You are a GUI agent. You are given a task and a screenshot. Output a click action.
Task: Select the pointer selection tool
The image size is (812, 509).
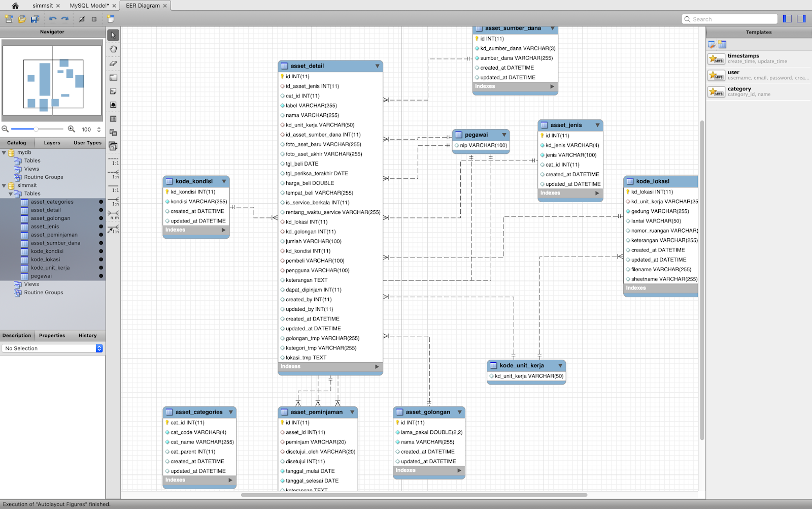113,35
